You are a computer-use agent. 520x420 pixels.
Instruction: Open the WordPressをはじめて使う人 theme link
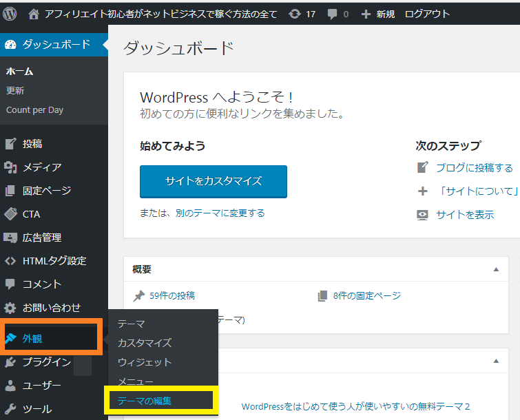pyautogui.click(x=355, y=406)
